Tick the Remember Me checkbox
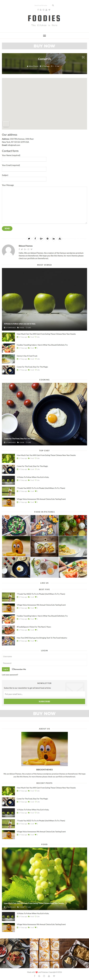The height and width of the screenshot is (980, 89). [x=13, y=669]
